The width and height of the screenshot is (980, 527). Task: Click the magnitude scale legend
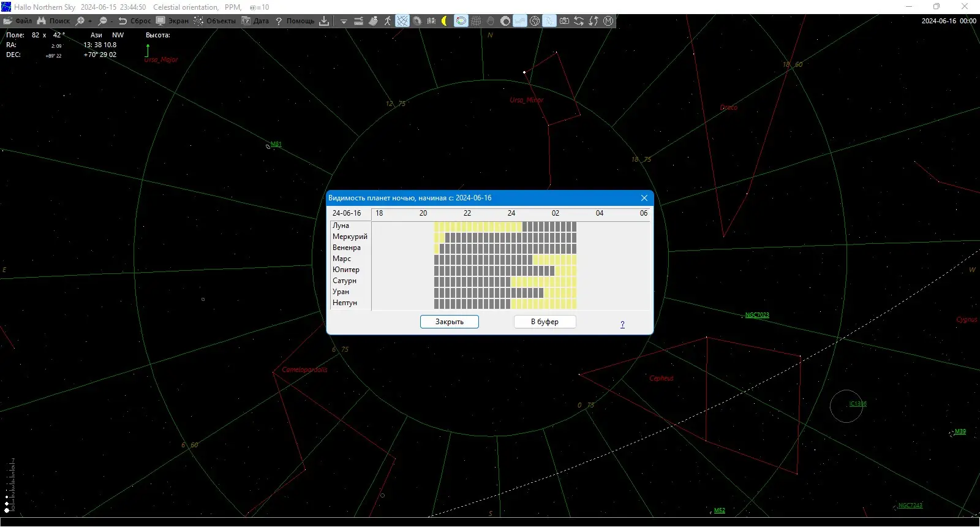click(x=9, y=485)
